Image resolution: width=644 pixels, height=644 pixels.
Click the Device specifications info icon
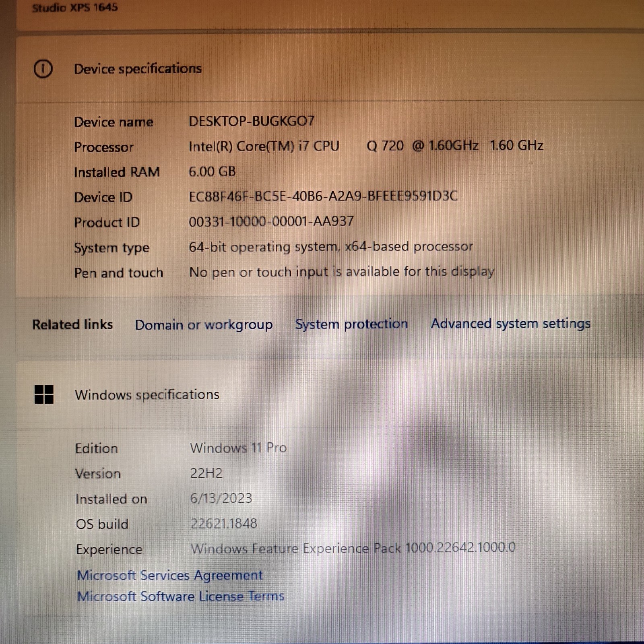43,68
